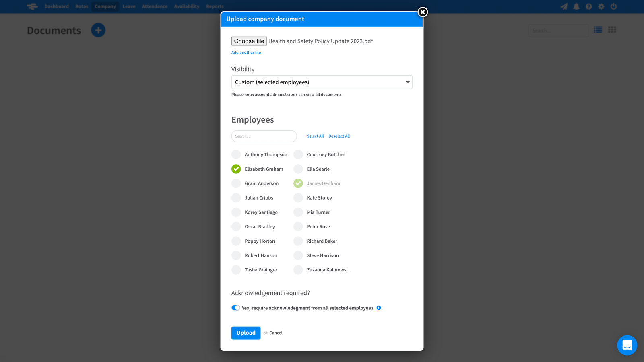Open the notifications bell icon
Image resolution: width=644 pixels, height=362 pixels.
pyautogui.click(x=576, y=6)
